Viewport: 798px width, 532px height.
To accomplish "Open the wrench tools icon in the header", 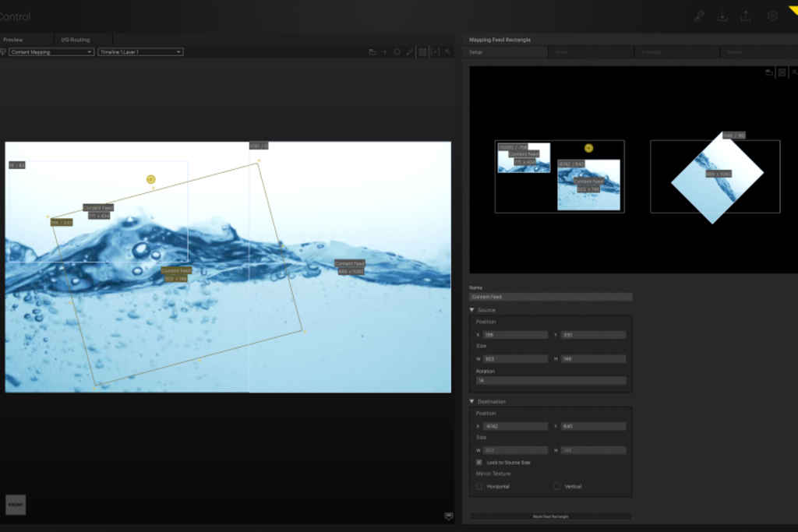I will pos(699,16).
